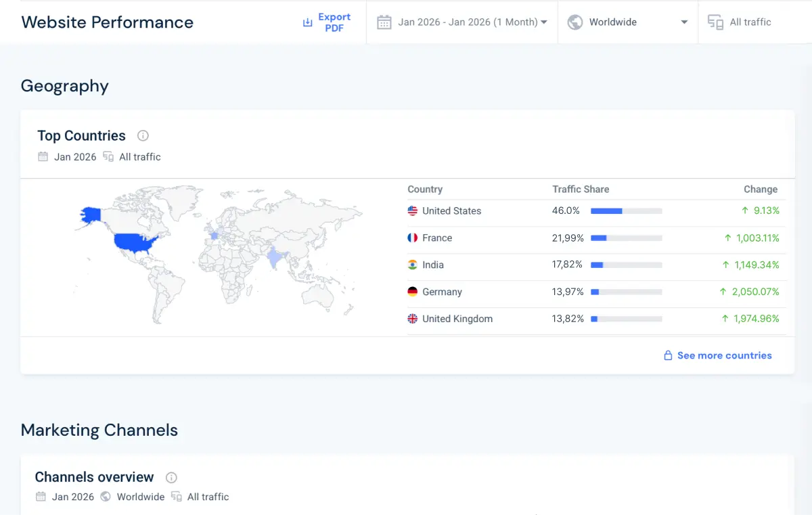Sort by the Change column header

[x=760, y=189]
